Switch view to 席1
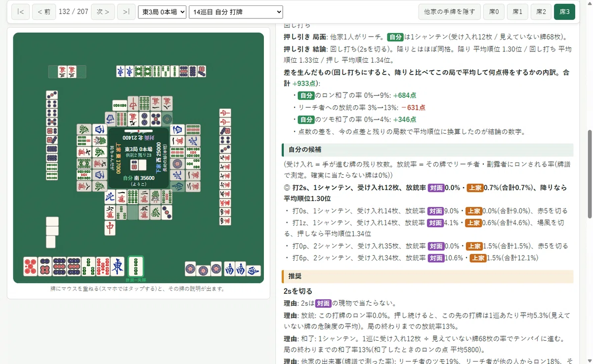Screen dimensions: 593x364 (517, 12)
